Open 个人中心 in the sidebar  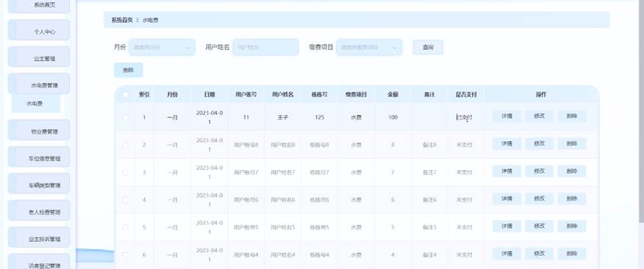coord(39,30)
